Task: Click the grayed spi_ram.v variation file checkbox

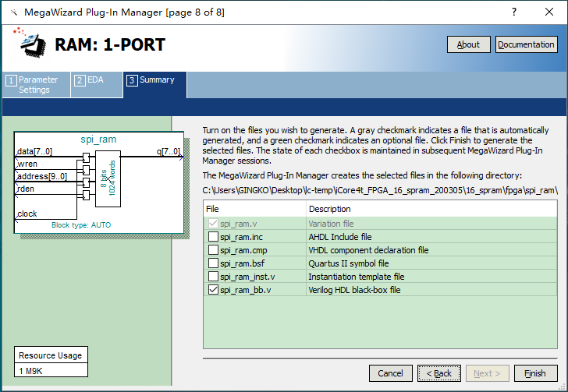Action: [x=213, y=224]
